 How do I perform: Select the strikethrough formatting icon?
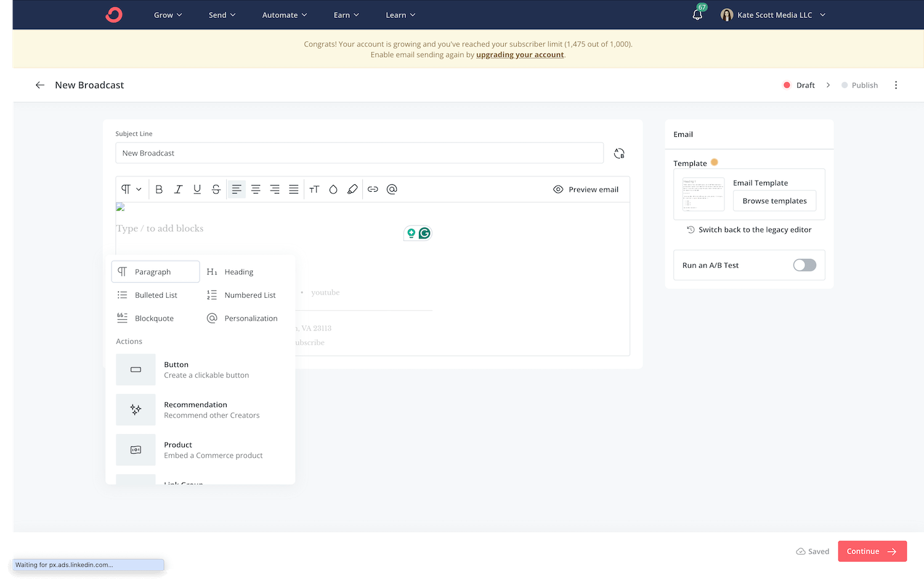click(x=216, y=189)
